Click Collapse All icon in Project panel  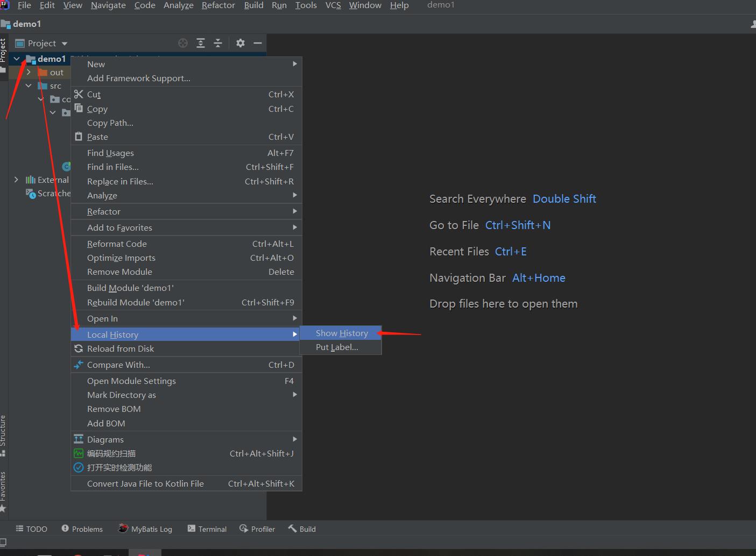point(218,43)
